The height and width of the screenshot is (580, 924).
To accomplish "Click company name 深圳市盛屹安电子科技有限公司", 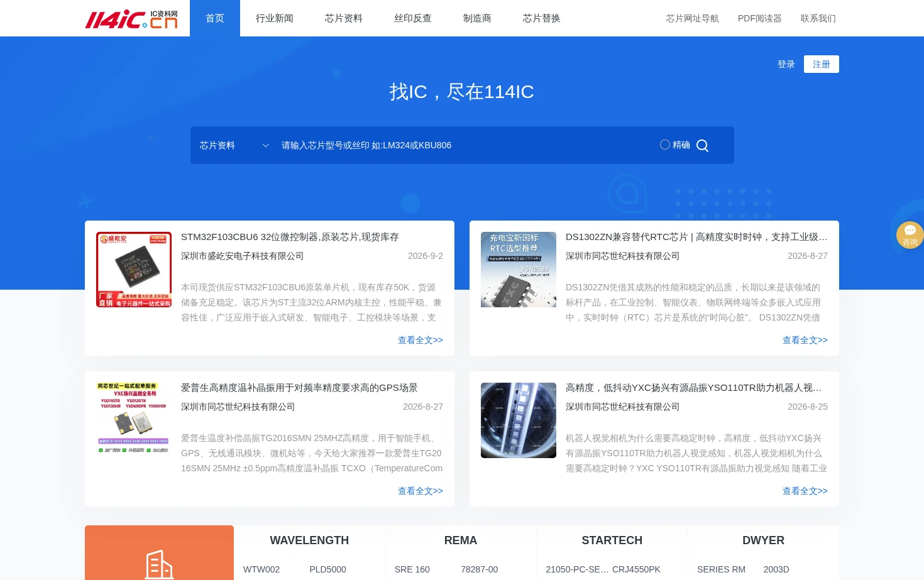I will coord(243,256).
